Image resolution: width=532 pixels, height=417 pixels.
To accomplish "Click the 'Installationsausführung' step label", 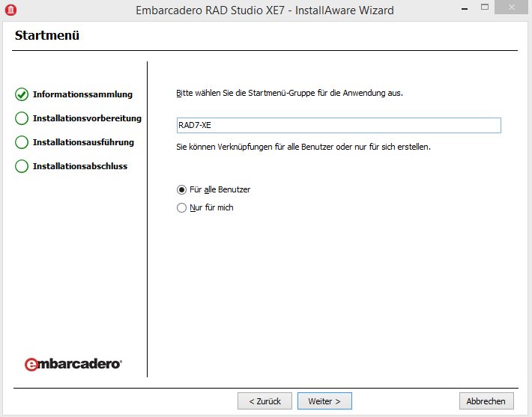I will 83,142.
